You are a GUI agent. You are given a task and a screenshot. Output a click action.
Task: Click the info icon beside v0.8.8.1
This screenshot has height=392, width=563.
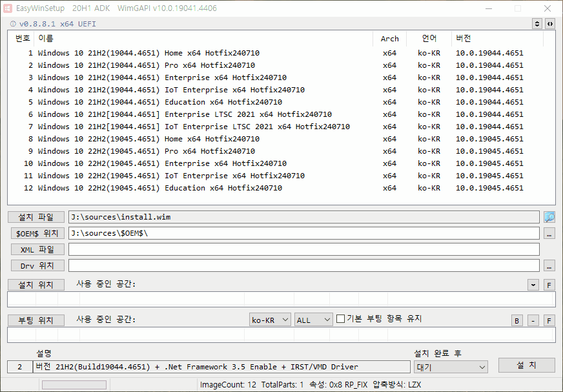coord(13,24)
